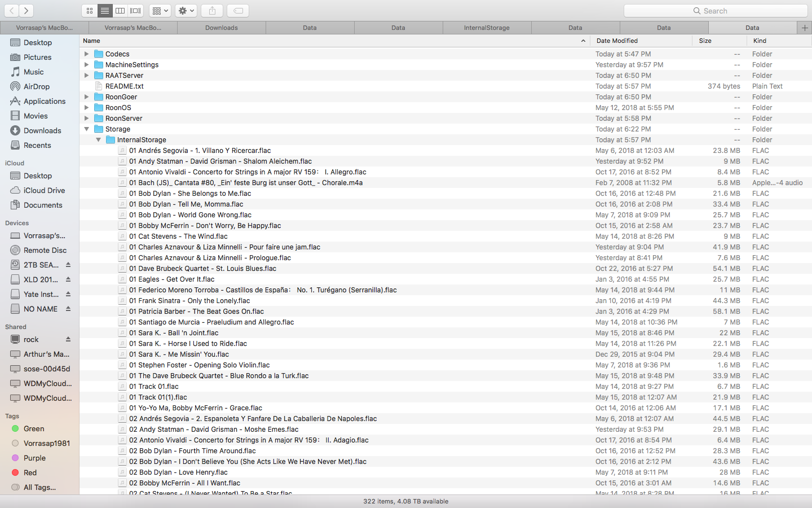Switch to cover flow view

point(135,11)
